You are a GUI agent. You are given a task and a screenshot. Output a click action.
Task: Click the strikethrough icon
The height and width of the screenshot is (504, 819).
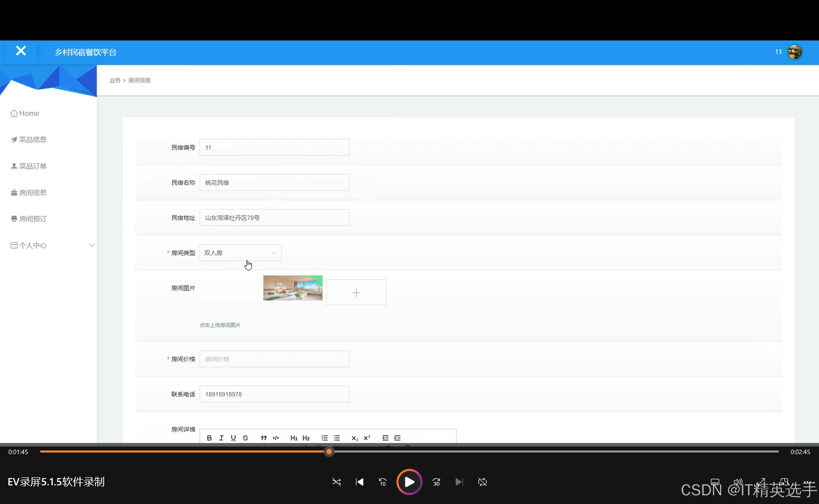[x=245, y=438]
